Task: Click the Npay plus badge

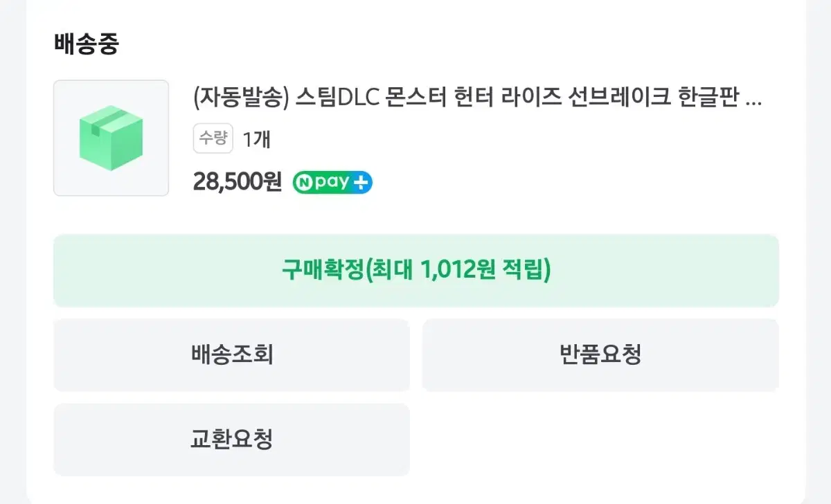Action: 332,182
